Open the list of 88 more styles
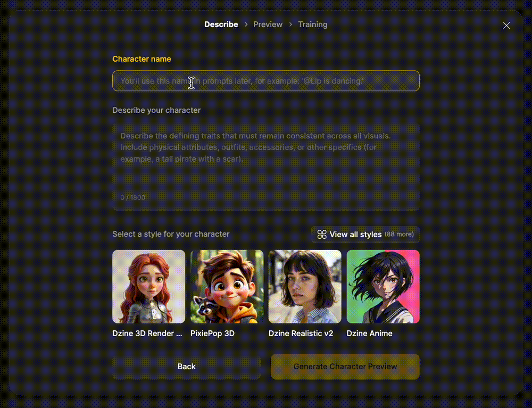The width and height of the screenshot is (532, 408). [x=365, y=235]
